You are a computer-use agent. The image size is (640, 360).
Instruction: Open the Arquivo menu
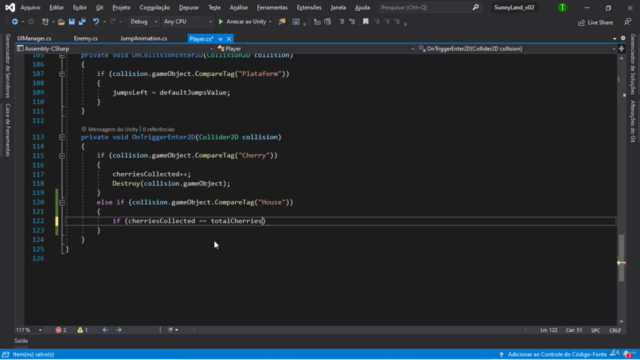point(30,7)
